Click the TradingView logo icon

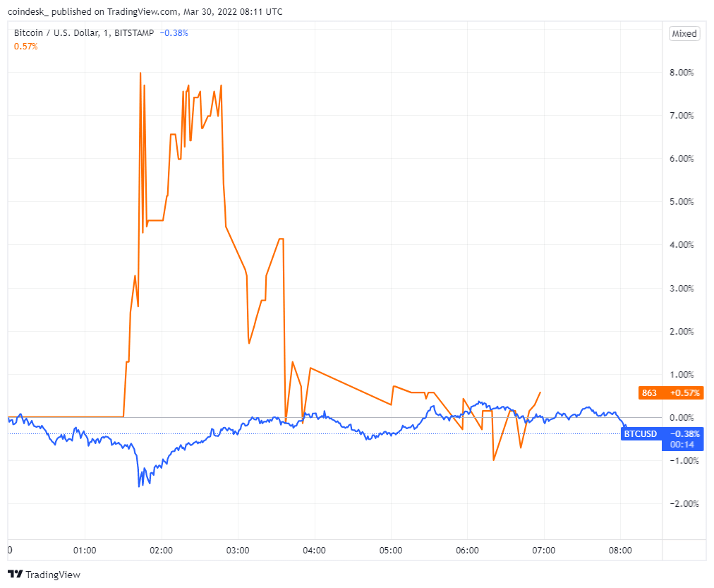point(15,575)
